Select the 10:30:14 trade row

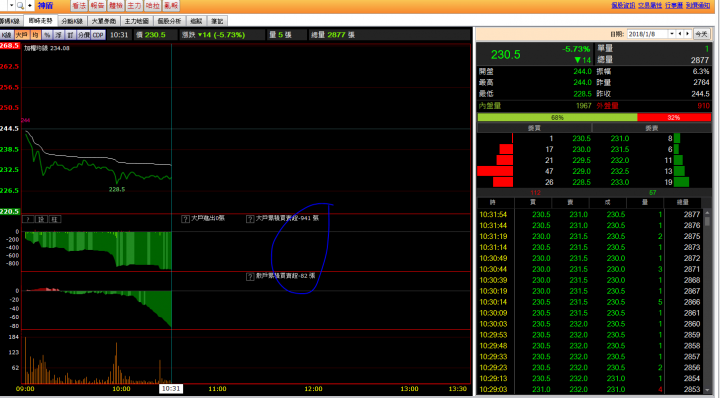pyautogui.click(x=590, y=302)
